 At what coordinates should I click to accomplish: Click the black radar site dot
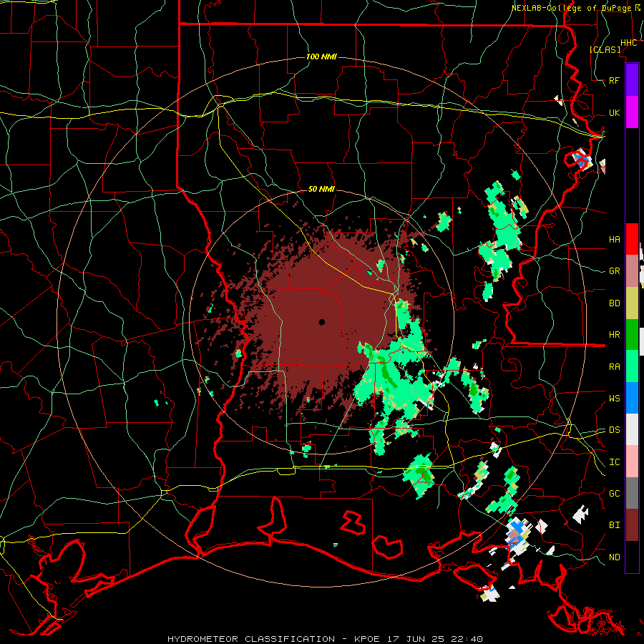(x=322, y=322)
